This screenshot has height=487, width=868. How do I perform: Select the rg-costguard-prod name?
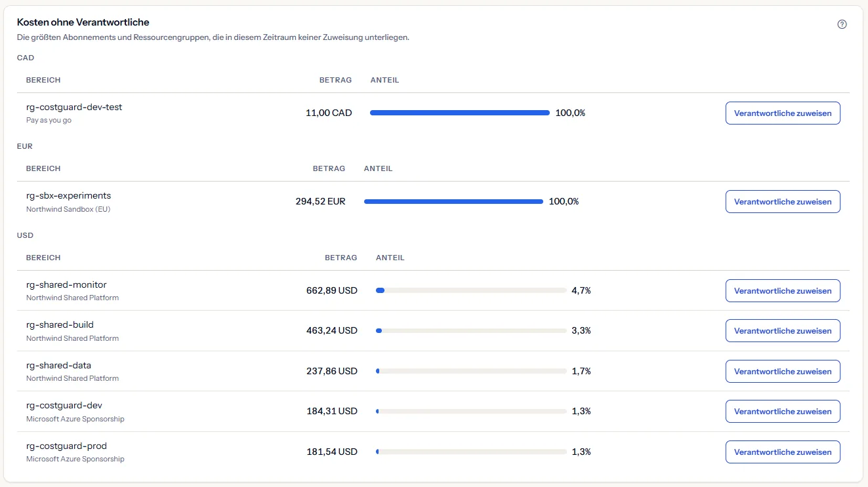66,446
